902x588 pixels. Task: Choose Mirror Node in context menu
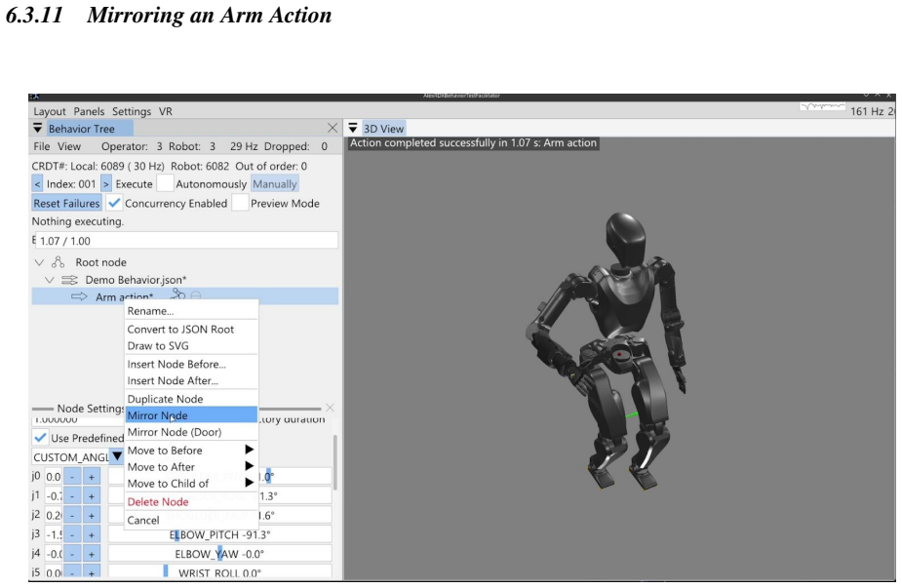click(x=191, y=415)
